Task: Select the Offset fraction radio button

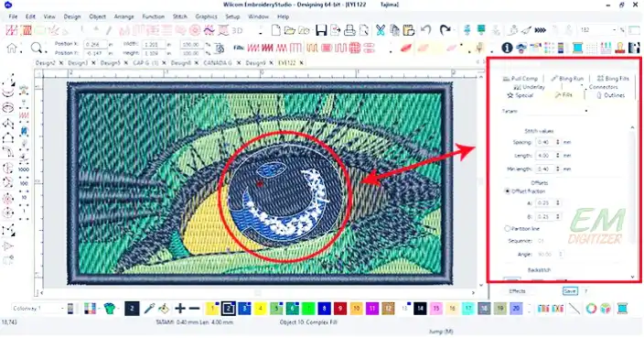Action: pos(507,191)
